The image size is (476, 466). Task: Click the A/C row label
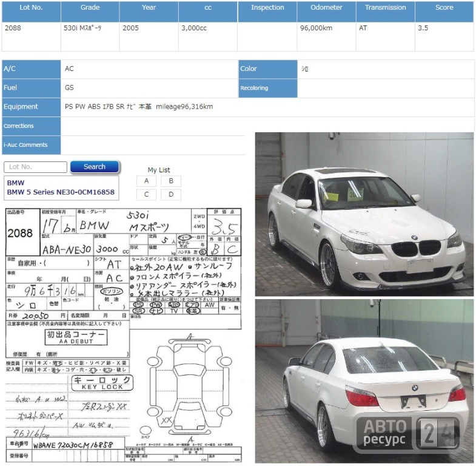32,69
